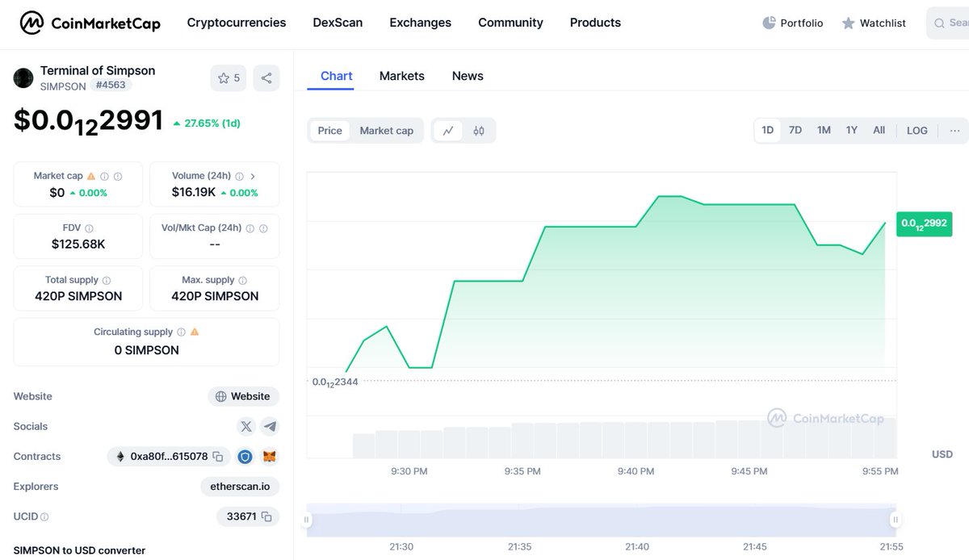Click the Watchlist link
This screenshot has height=560, width=969.
[874, 23]
